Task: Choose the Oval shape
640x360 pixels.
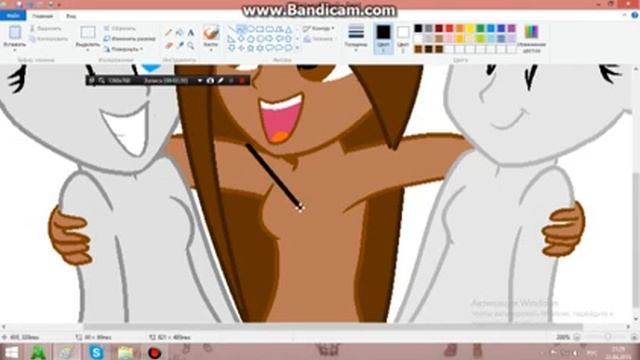Action: coord(251,29)
